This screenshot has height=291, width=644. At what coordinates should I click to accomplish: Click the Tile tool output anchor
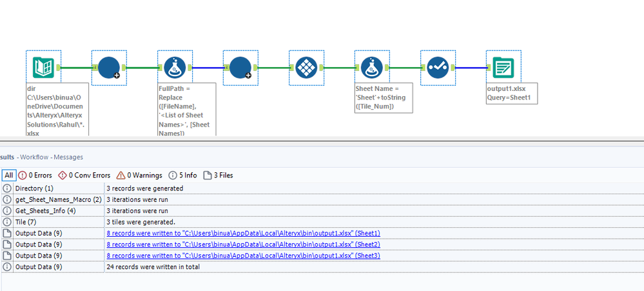click(321, 67)
